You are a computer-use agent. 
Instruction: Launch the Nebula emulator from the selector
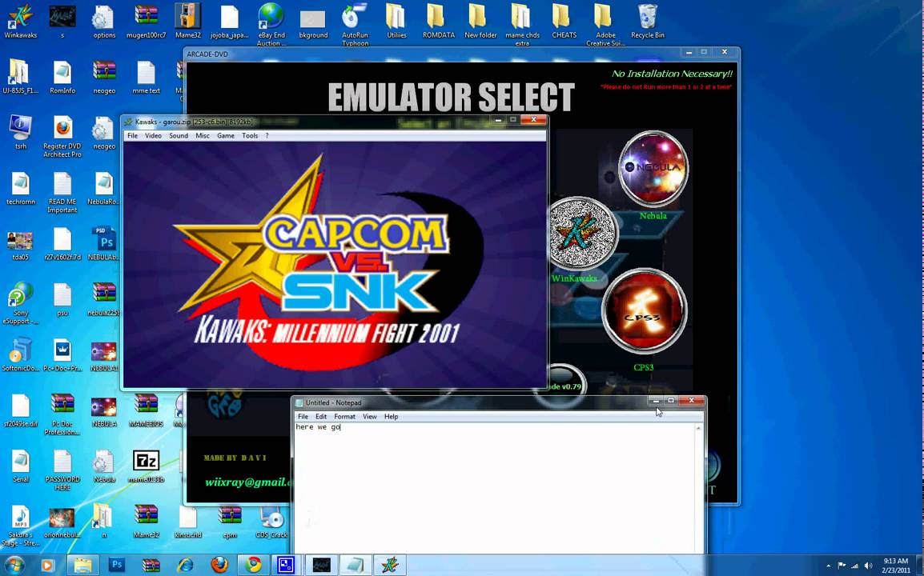pyautogui.click(x=653, y=169)
